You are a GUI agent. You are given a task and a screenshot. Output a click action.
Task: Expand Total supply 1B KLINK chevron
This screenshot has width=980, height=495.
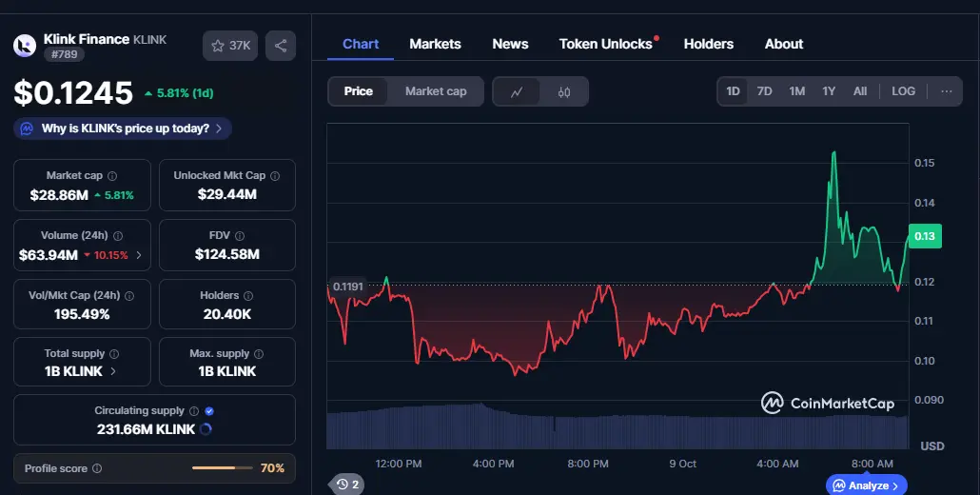click(113, 371)
